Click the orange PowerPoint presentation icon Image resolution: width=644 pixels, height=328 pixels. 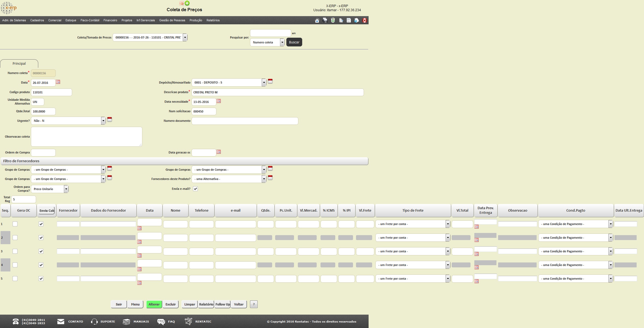(x=182, y=3)
